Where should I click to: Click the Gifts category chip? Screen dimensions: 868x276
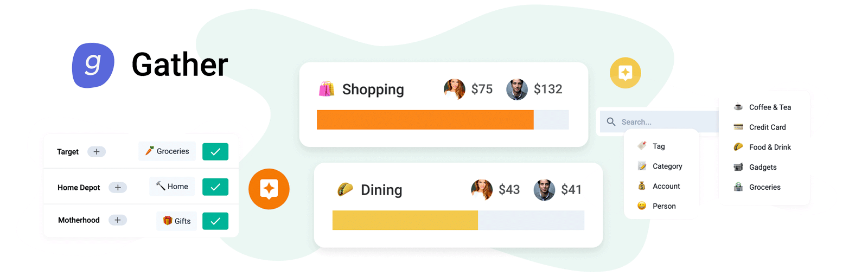(x=176, y=221)
